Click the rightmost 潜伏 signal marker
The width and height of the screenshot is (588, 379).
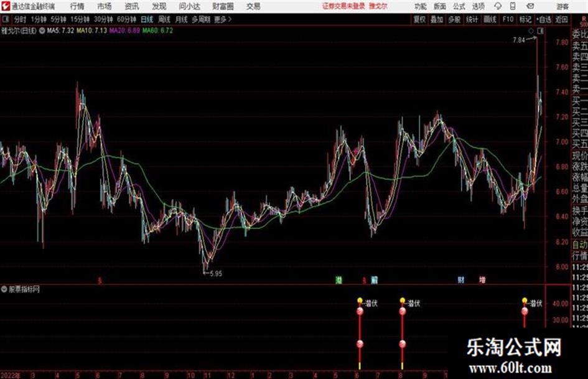click(536, 303)
